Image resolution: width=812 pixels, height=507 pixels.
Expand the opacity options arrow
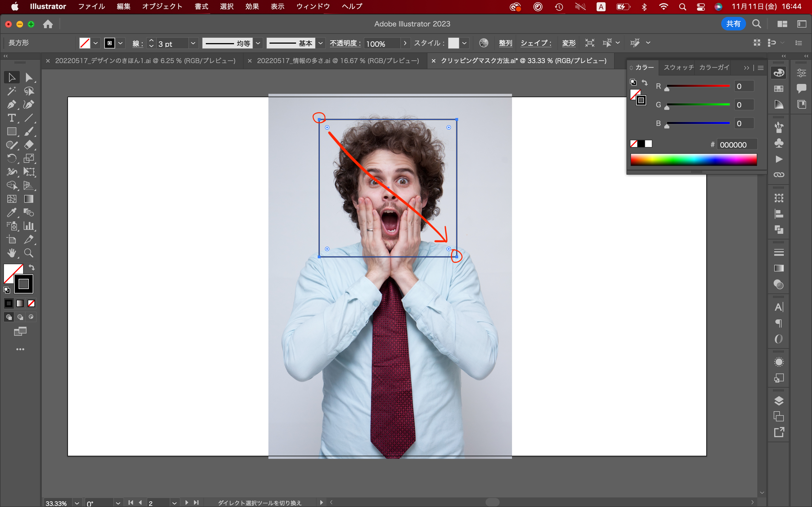[x=405, y=43]
